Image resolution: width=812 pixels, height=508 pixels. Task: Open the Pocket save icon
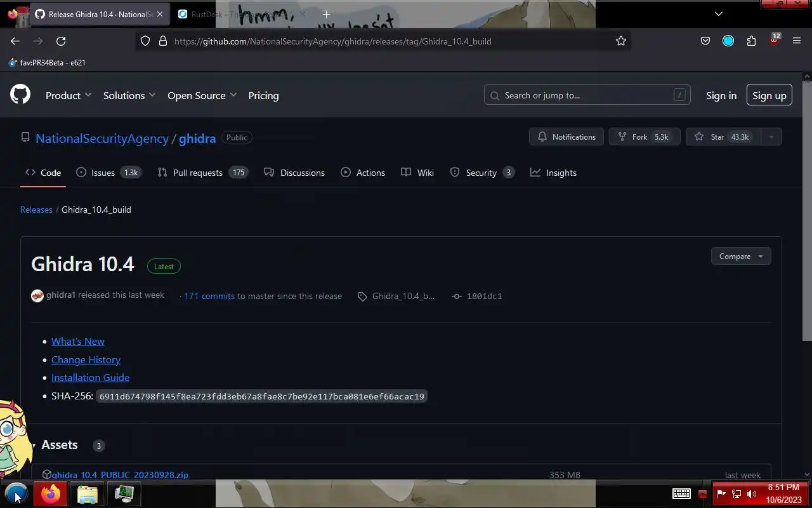705,41
